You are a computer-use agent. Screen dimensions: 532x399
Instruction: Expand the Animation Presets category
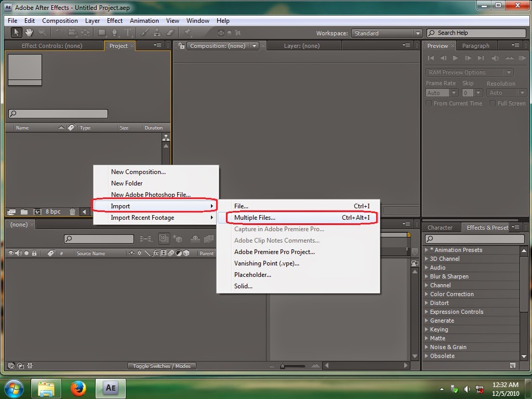click(427, 250)
